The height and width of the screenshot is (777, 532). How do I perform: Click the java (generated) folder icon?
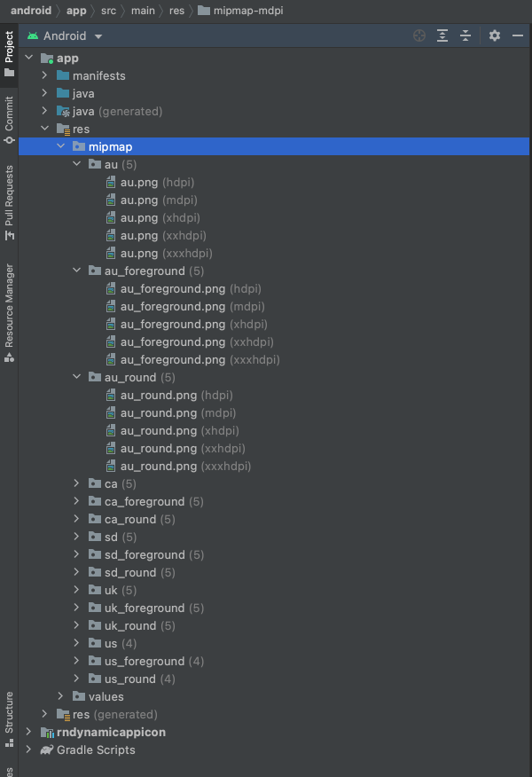click(x=63, y=111)
